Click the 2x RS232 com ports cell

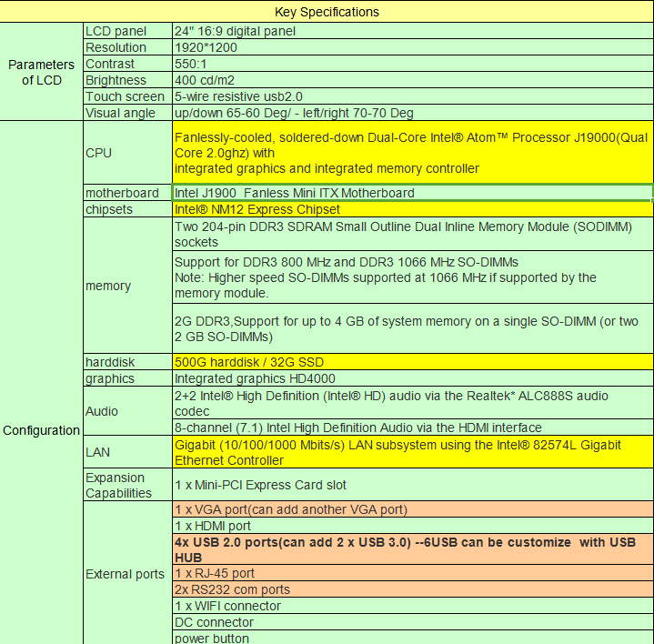(413, 589)
